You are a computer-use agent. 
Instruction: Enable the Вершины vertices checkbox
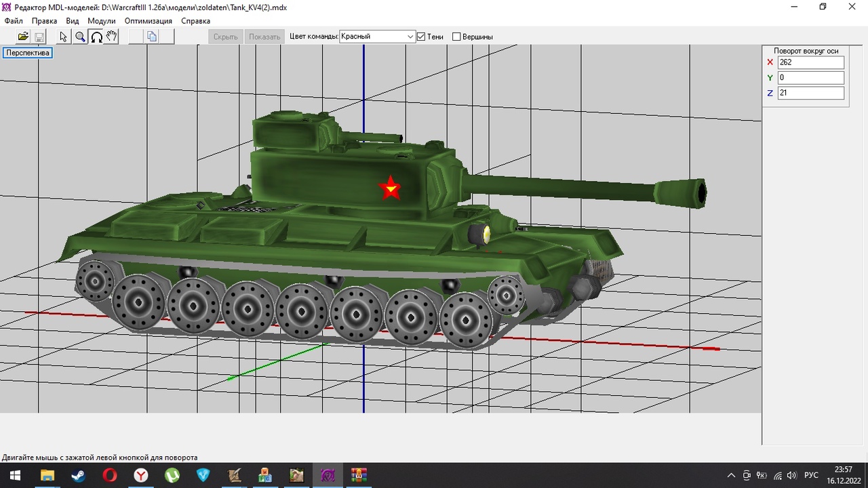456,37
